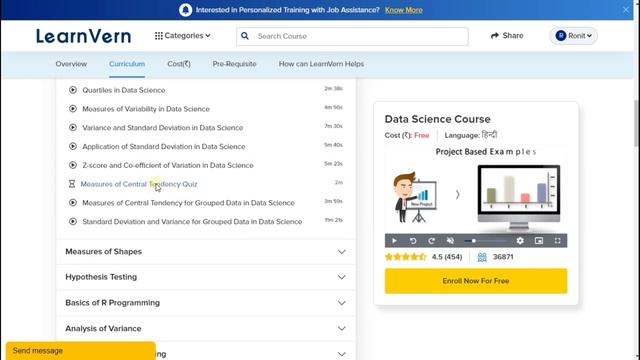Click the learners count icon
This screenshot has height=360, width=640.
[x=482, y=257]
